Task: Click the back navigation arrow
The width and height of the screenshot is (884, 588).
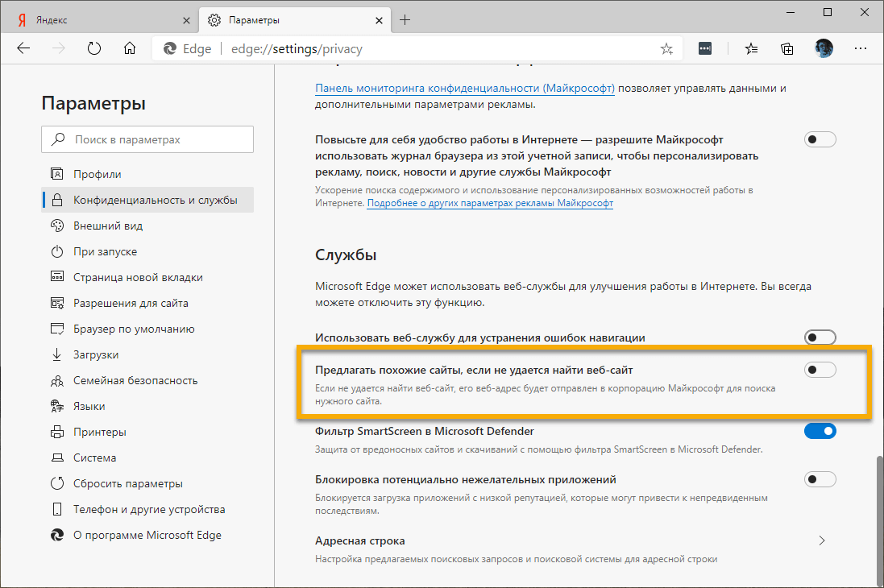Action: pos(23,48)
